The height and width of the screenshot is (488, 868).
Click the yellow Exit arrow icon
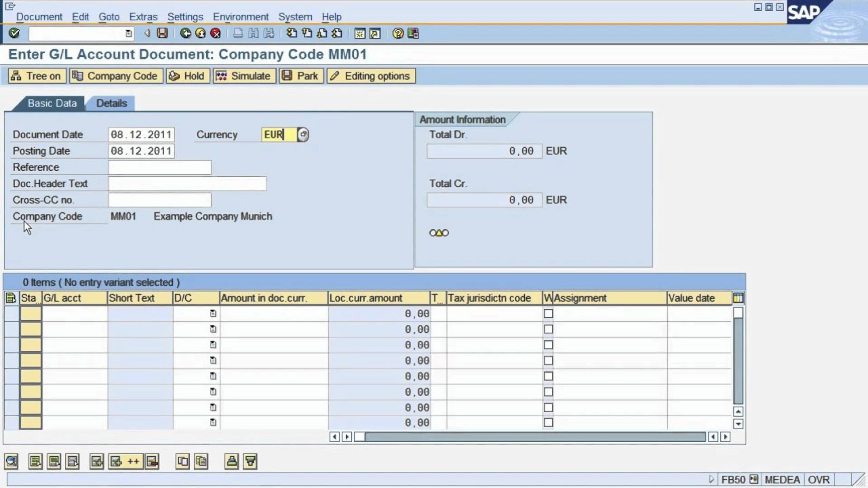pyautogui.click(x=201, y=33)
